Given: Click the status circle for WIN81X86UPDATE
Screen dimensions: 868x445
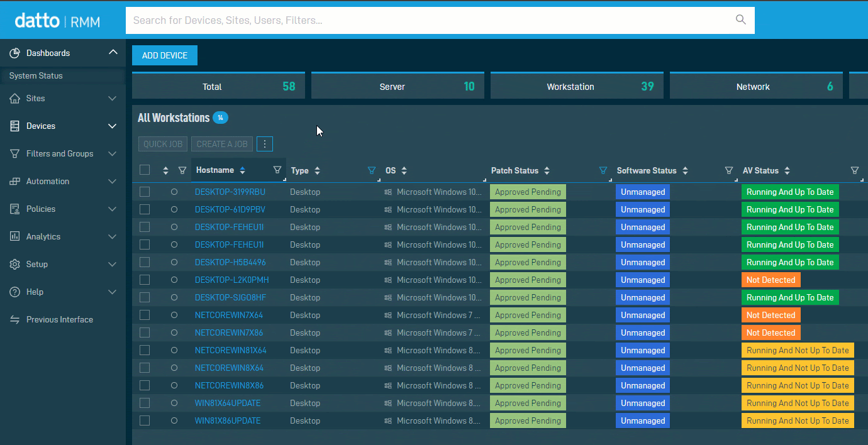Looking at the screenshot, I should 174,420.
